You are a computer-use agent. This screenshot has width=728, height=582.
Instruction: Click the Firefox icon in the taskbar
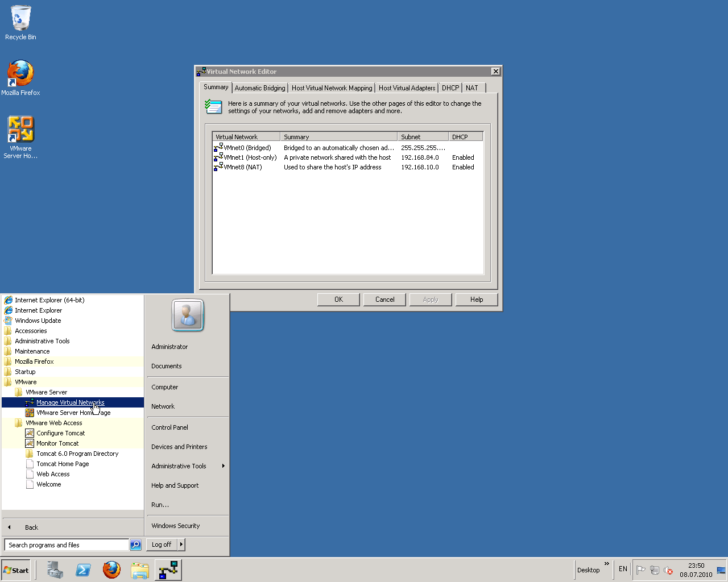click(111, 569)
